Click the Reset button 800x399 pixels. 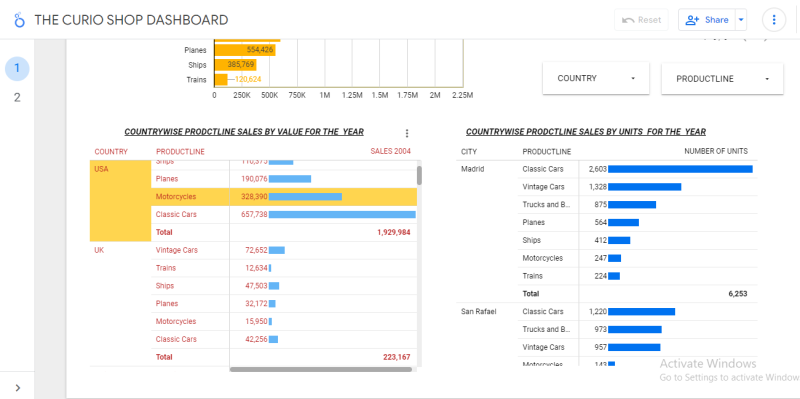coord(642,20)
